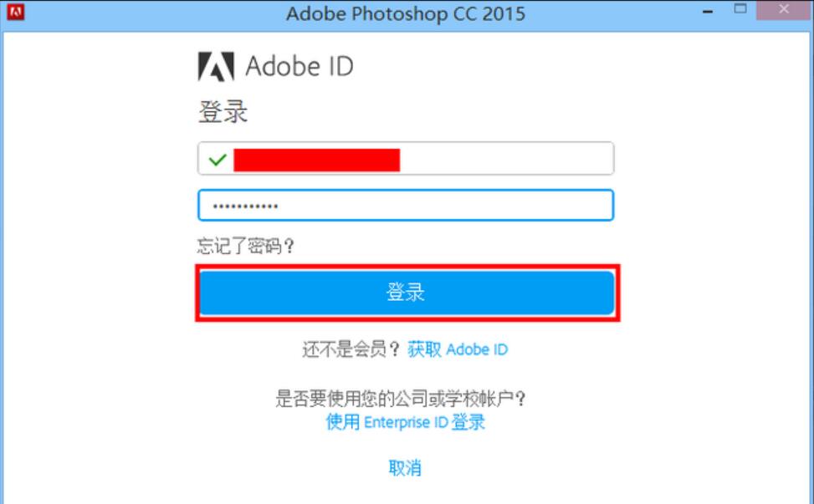Click the Adobe logo beside Adobe ID
Viewport: 814px width, 504px height.
pyautogui.click(x=216, y=66)
